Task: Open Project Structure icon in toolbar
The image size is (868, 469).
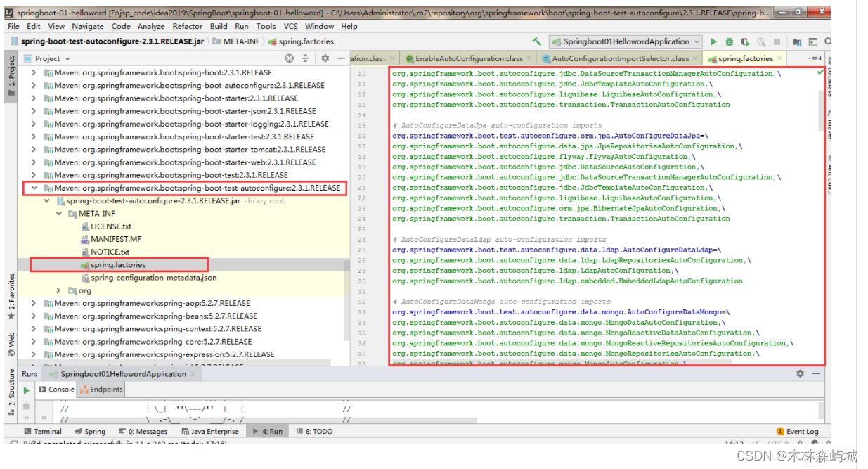Action: point(798,41)
